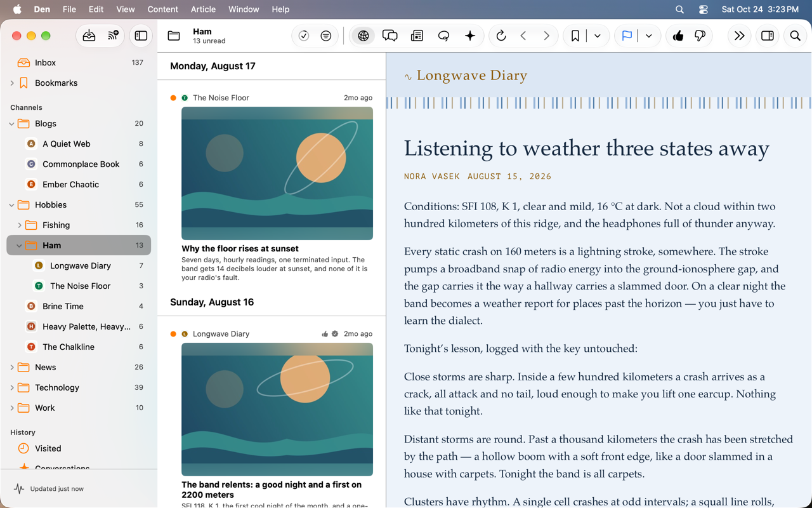The image size is (812, 508).
Task: Open the article list filter icon
Action: tap(326, 36)
